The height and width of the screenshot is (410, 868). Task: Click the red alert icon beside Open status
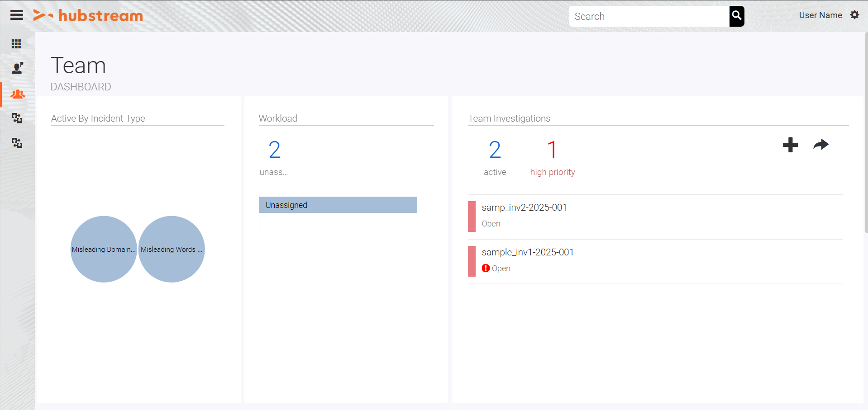485,268
